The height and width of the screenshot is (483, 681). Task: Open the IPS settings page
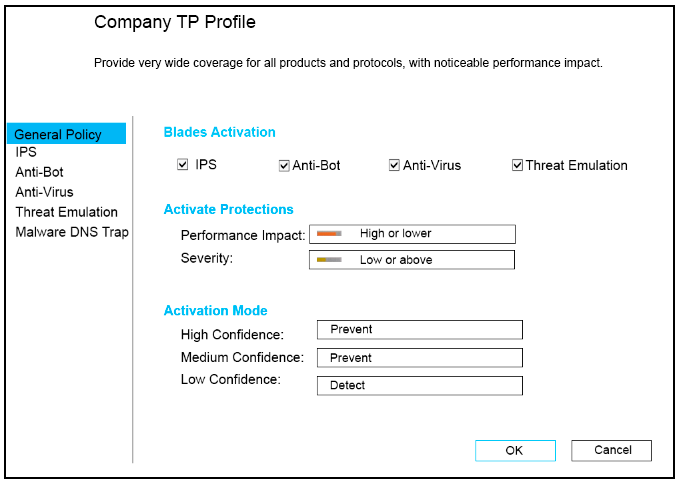(x=26, y=153)
